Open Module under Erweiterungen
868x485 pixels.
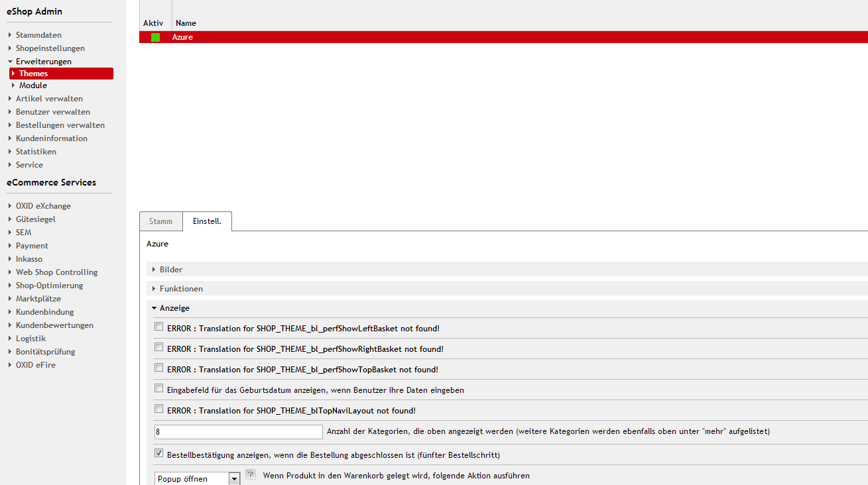(33, 85)
